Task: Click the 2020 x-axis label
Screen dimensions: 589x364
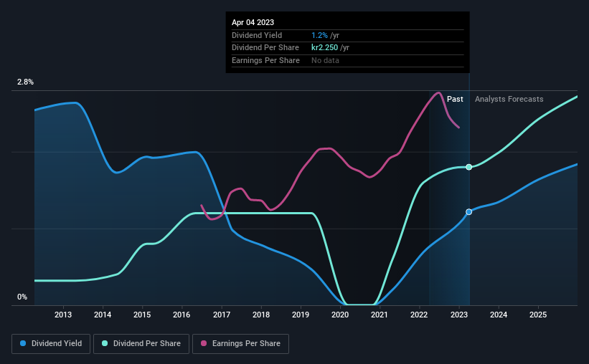Action: 340,315
